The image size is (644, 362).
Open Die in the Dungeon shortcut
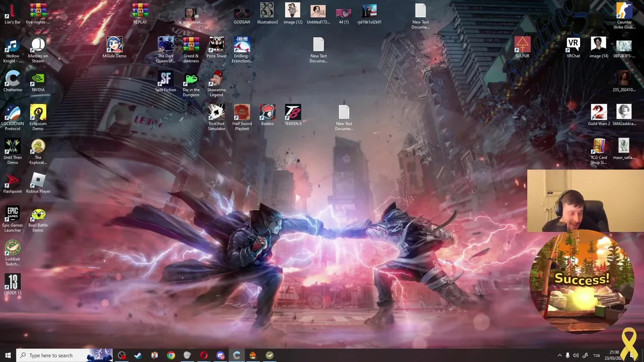tap(191, 83)
